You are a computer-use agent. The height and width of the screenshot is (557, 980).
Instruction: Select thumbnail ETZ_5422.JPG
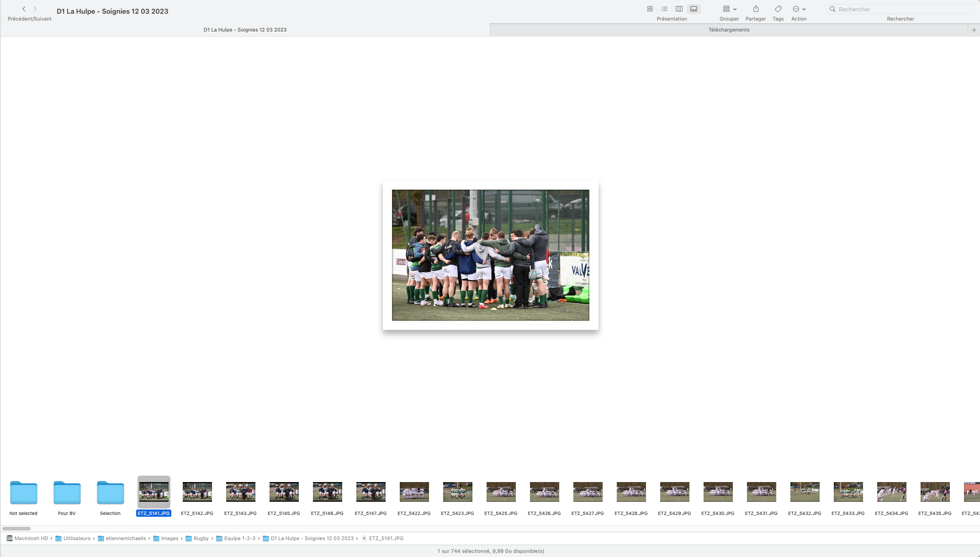(414, 492)
